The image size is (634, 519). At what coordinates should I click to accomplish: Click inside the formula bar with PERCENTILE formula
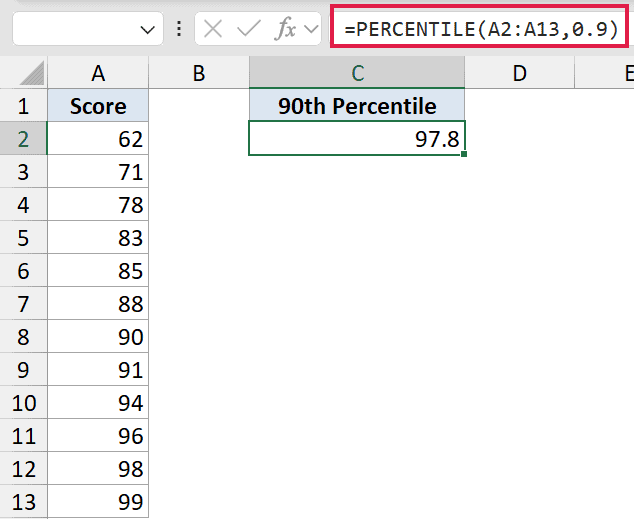[x=480, y=29]
